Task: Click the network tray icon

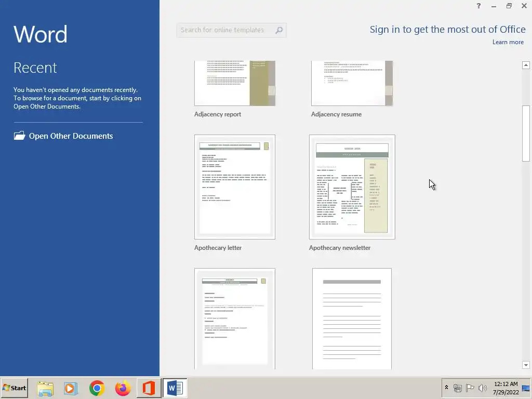Action: point(458,388)
